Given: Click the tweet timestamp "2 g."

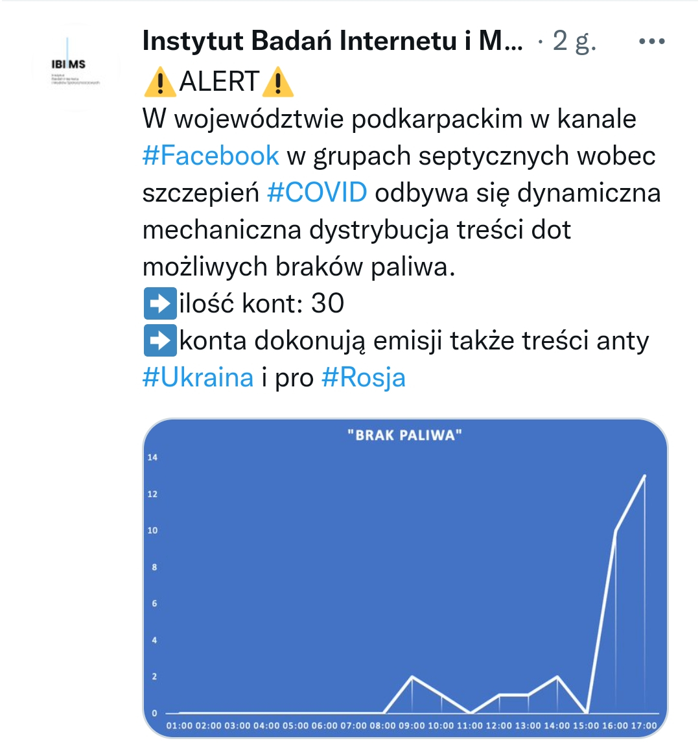Looking at the screenshot, I should click(574, 41).
